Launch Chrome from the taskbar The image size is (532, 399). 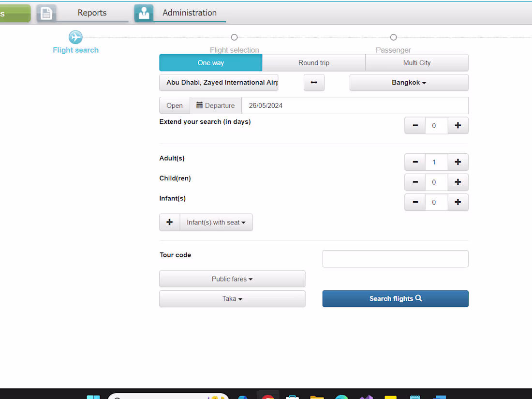pos(268,396)
